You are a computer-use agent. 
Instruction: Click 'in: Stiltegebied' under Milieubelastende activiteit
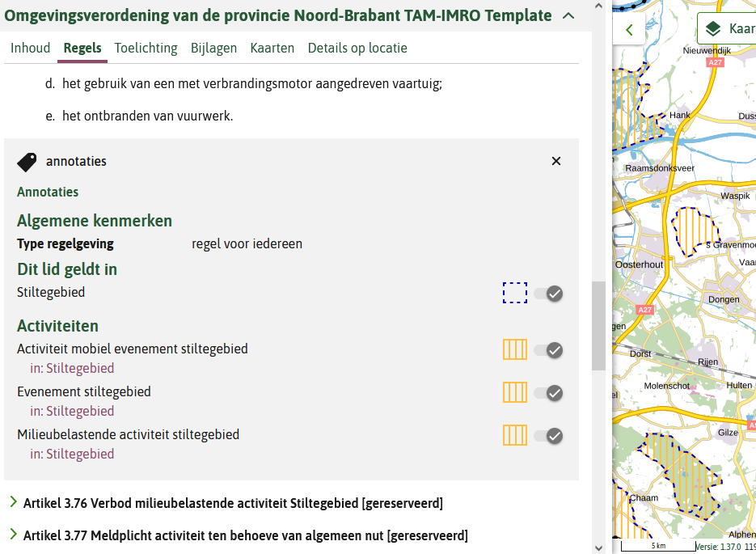[72, 455]
